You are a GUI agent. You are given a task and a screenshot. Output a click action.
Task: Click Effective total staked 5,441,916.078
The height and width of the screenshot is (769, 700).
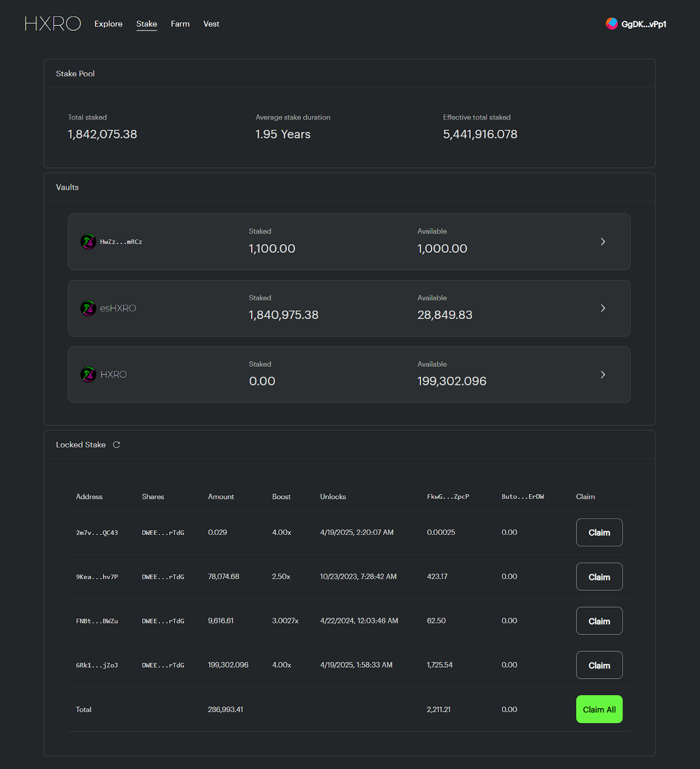click(x=480, y=134)
